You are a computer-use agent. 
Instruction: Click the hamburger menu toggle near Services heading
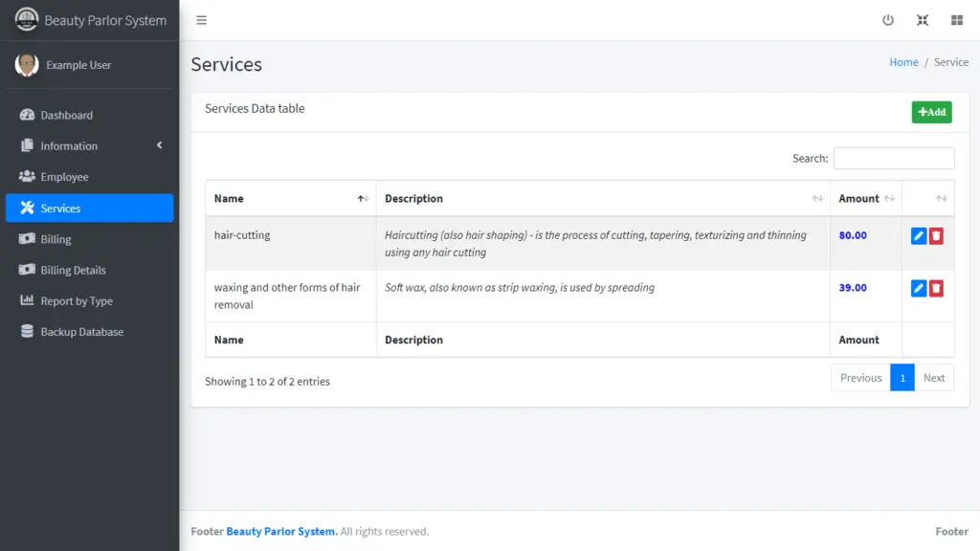201,19
